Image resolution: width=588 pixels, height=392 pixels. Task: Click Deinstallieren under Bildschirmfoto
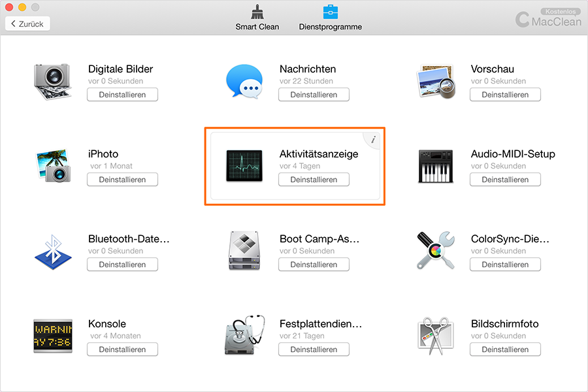[505, 350]
